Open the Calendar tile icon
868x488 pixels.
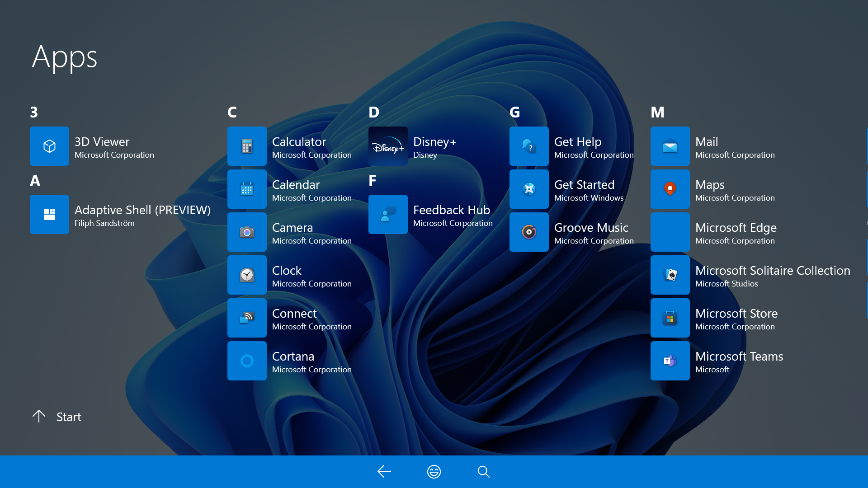tap(247, 189)
